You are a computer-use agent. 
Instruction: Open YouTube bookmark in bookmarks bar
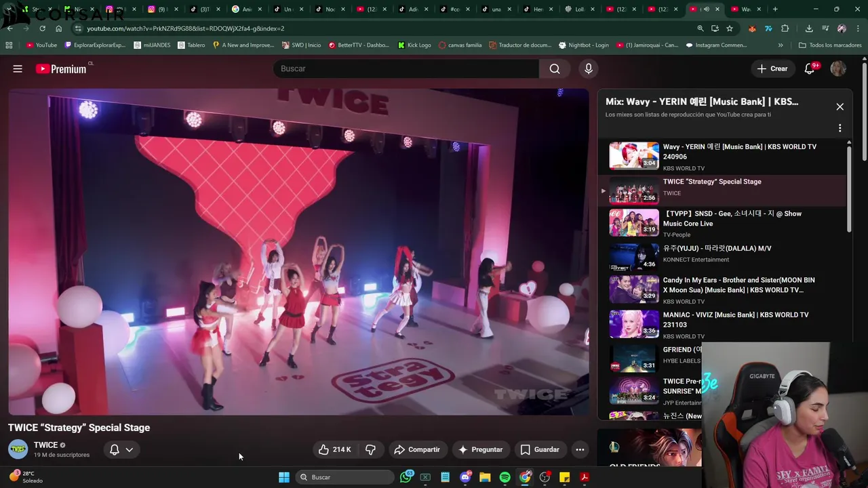pyautogui.click(x=41, y=45)
